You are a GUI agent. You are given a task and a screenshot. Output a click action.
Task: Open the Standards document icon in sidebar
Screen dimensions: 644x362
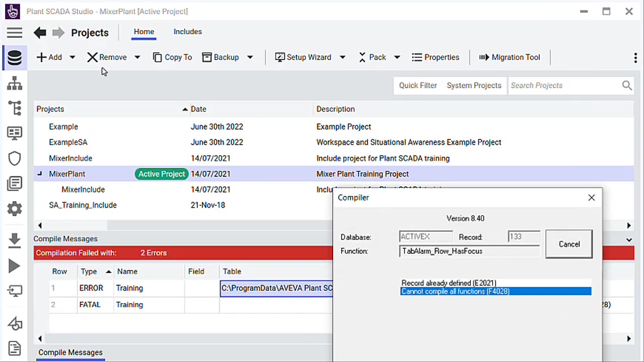tap(14, 184)
